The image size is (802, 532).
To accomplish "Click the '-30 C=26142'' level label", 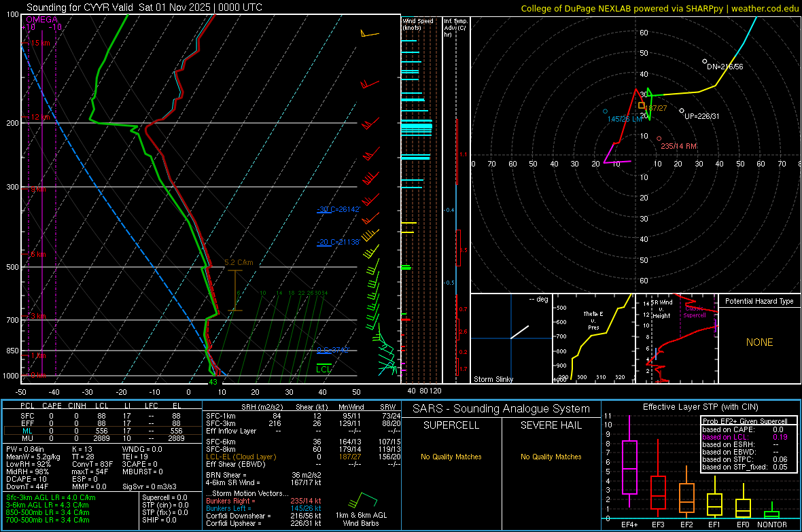I will pos(338,209).
